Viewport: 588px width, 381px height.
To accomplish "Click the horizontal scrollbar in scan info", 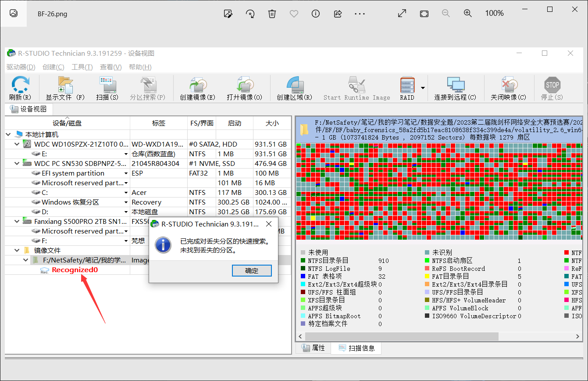I will [401, 336].
